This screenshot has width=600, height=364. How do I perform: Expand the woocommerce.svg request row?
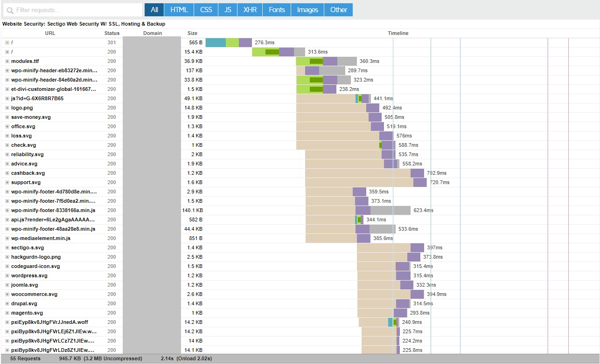7,294
